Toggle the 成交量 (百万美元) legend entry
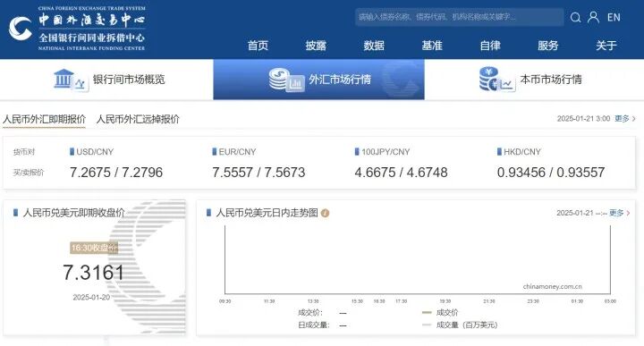 pyautogui.click(x=460, y=325)
